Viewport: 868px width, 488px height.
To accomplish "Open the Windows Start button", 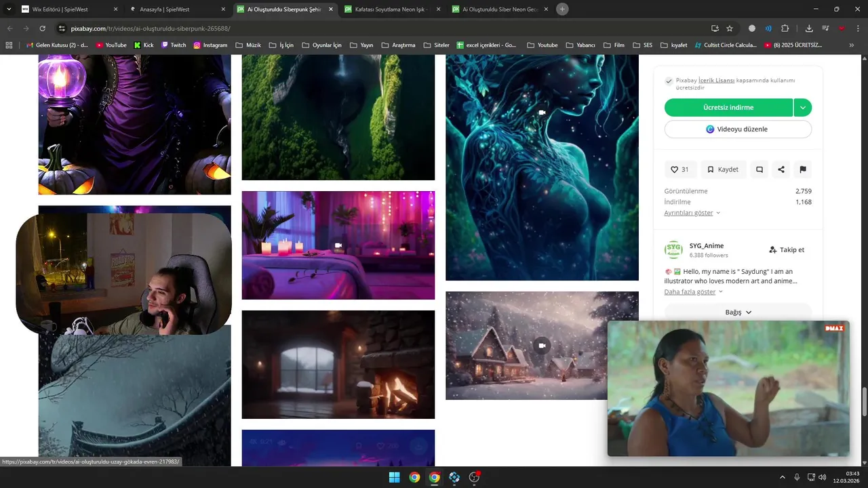I will 394,477.
